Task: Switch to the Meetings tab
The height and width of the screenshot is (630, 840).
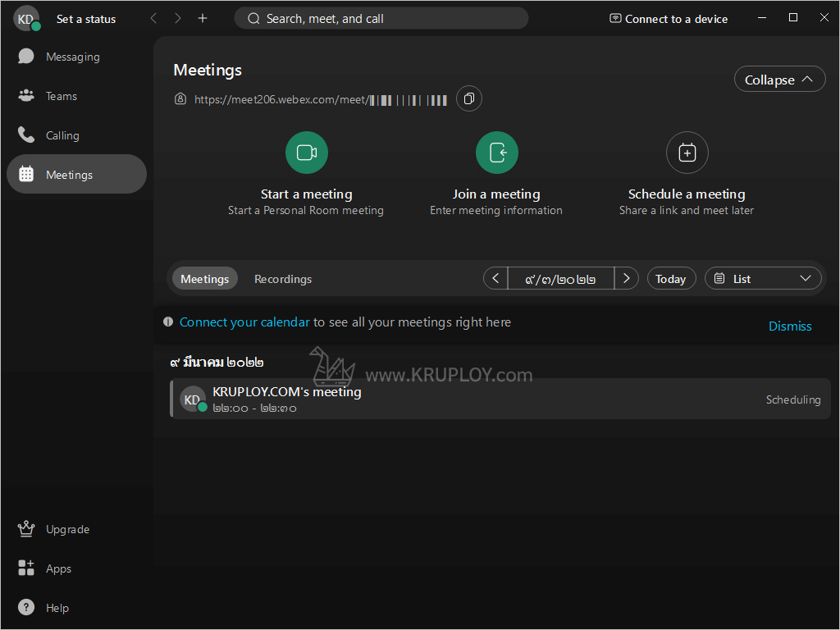Action: pos(204,279)
